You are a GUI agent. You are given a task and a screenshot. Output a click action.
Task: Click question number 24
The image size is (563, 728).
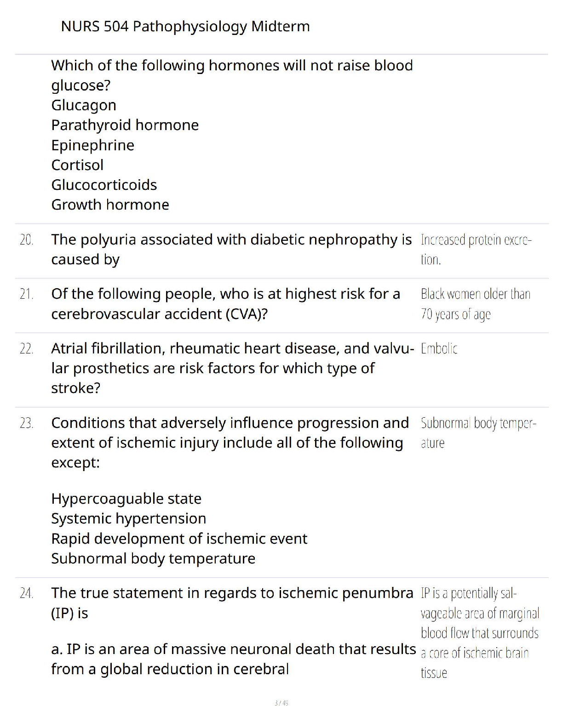[x=27, y=593]
